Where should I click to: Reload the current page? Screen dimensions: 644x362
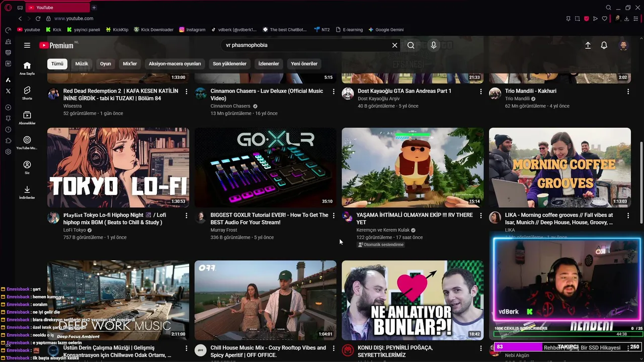[38, 19]
